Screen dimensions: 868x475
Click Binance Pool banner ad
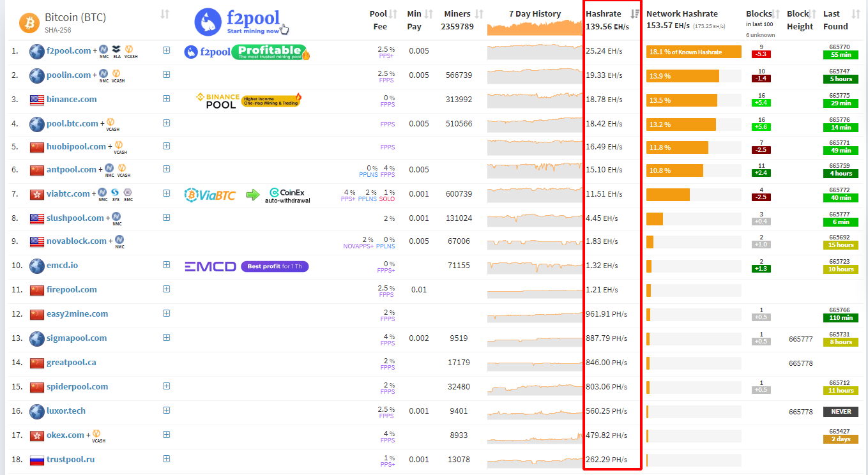click(248, 100)
